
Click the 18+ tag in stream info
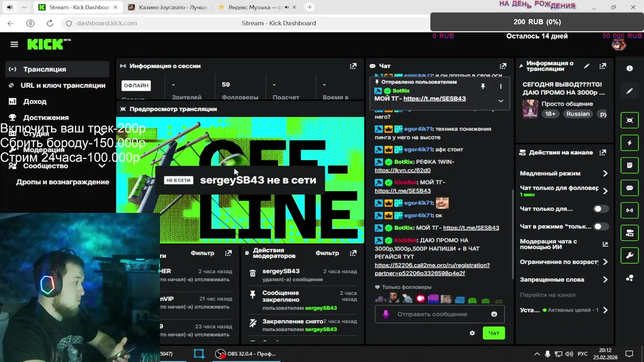[550, 114]
